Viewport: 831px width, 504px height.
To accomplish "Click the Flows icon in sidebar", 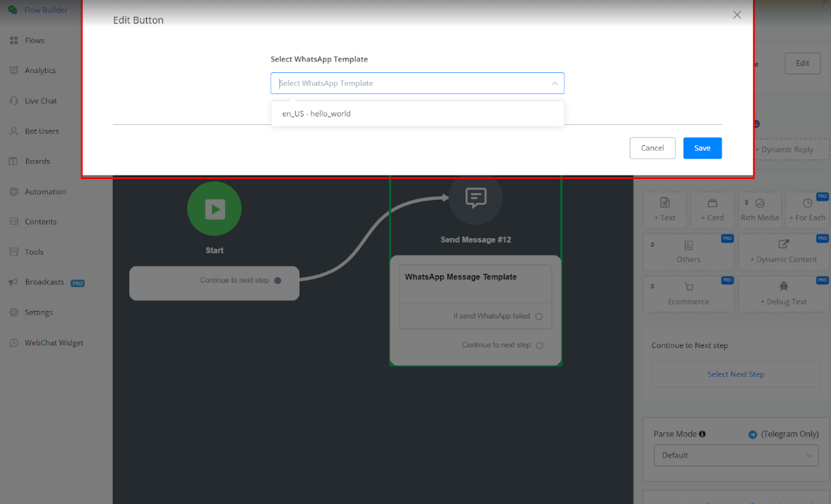I will [x=13, y=41].
